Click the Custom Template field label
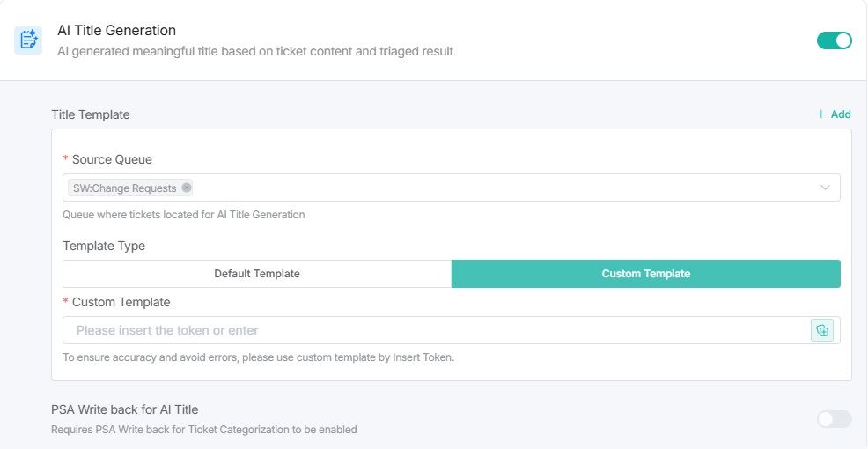Screen dimensions: 868x449 pyautogui.click(x=121, y=302)
